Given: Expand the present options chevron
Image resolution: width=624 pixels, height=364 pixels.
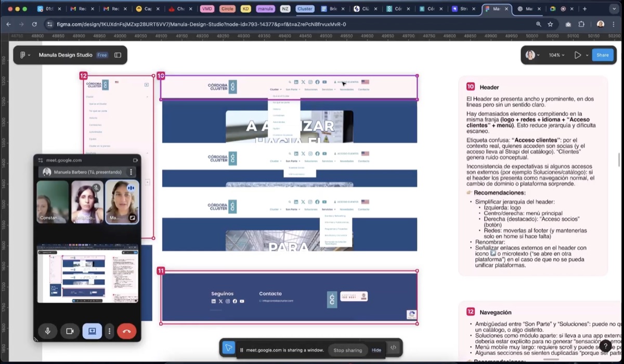Looking at the screenshot, I should (x=587, y=55).
